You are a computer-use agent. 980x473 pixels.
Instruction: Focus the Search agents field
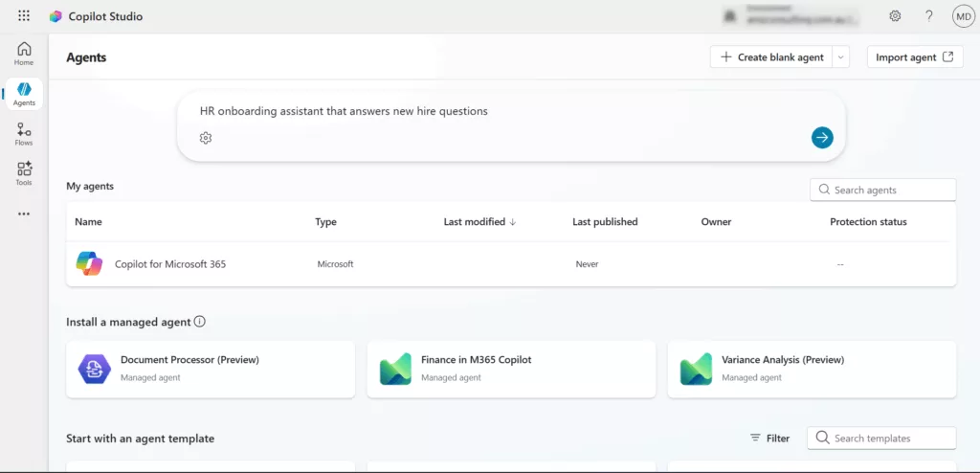pyautogui.click(x=882, y=190)
